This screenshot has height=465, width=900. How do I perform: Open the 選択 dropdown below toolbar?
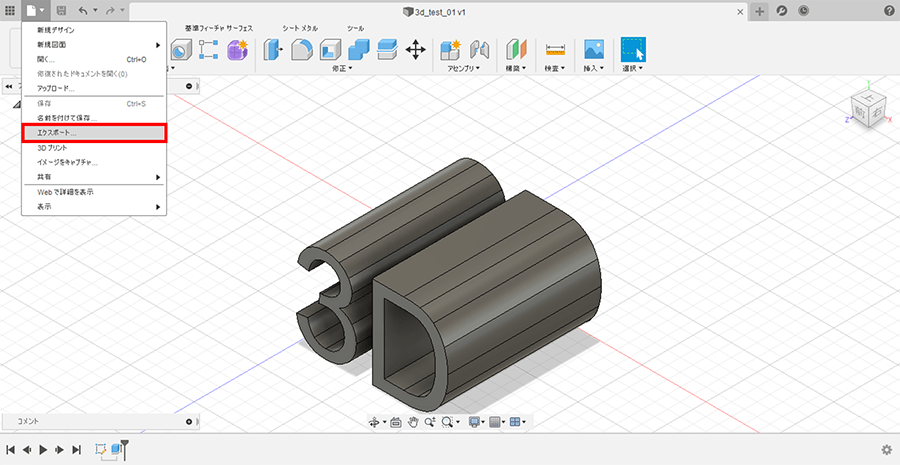[x=633, y=69]
